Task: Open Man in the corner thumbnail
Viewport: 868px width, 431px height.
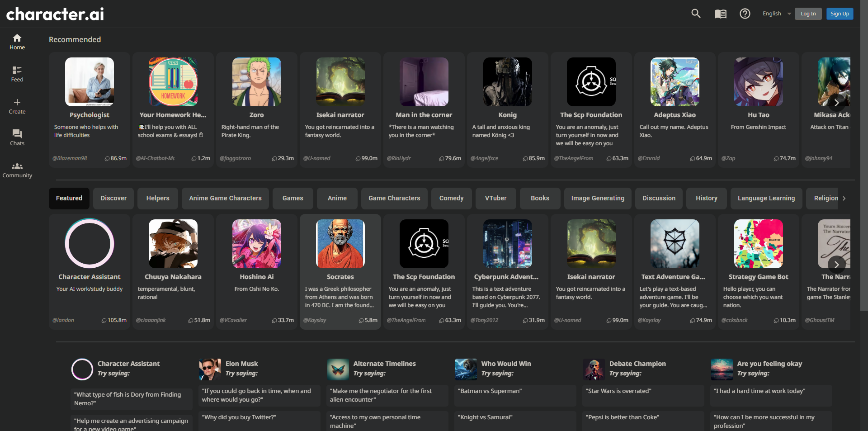Action: click(x=424, y=82)
